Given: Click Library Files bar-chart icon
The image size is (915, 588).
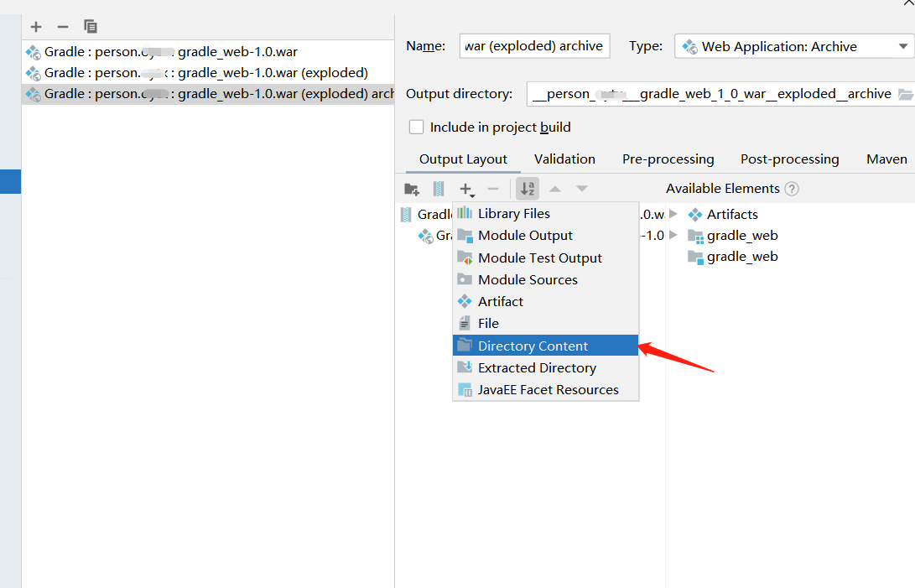Looking at the screenshot, I should pos(465,213).
